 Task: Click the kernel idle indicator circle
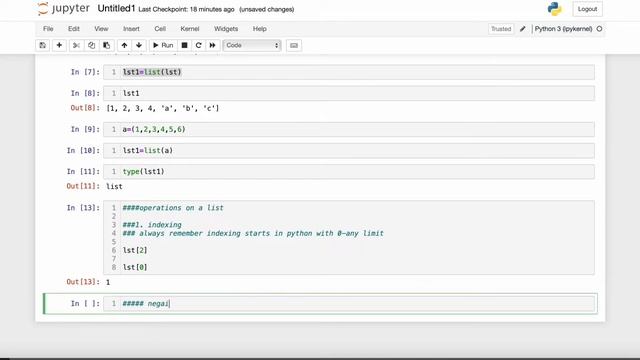(x=599, y=29)
